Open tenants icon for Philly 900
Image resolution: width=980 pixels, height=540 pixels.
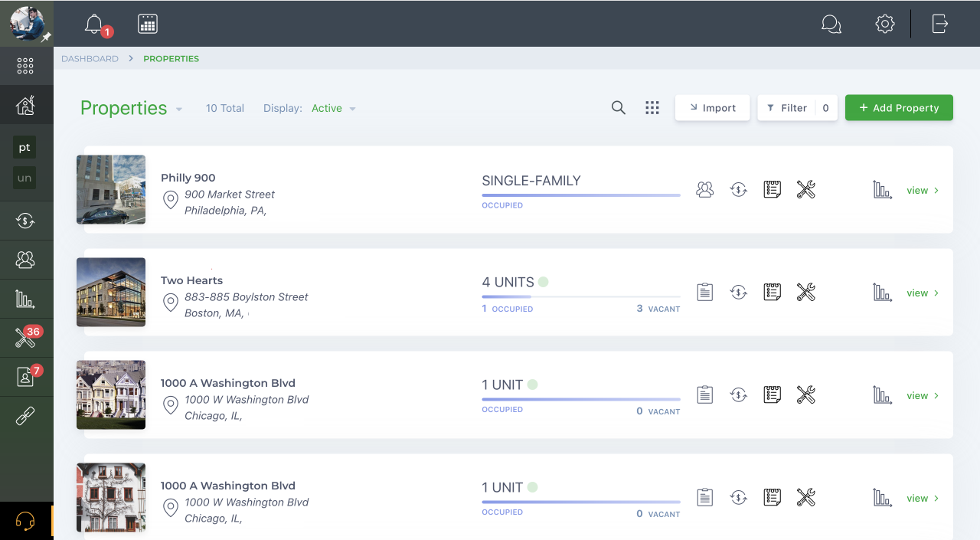pyautogui.click(x=705, y=190)
